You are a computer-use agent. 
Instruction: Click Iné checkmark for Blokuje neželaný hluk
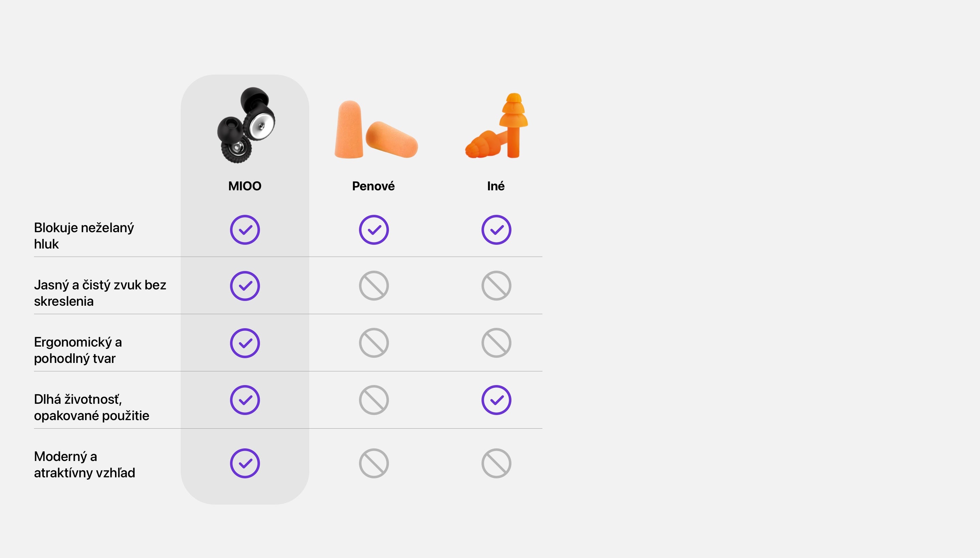coord(496,230)
